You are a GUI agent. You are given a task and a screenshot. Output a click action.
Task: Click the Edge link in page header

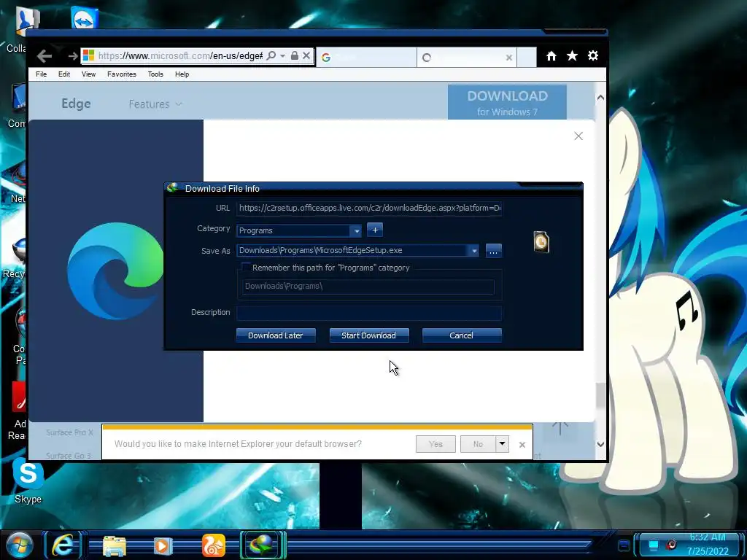pyautogui.click(x=76, y=104)
